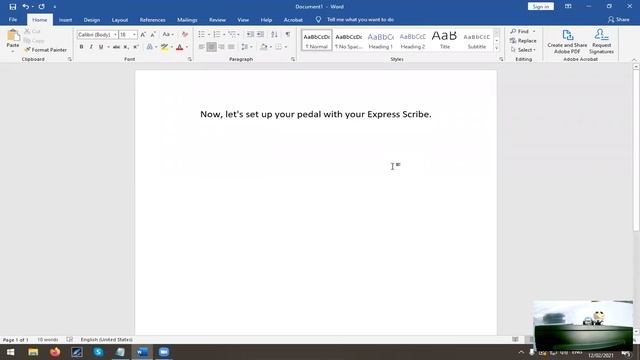Switch to the Mailings tab

point(187,20)
